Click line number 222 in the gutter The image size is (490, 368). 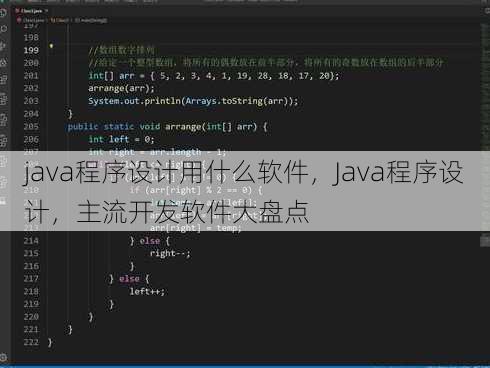31,342
